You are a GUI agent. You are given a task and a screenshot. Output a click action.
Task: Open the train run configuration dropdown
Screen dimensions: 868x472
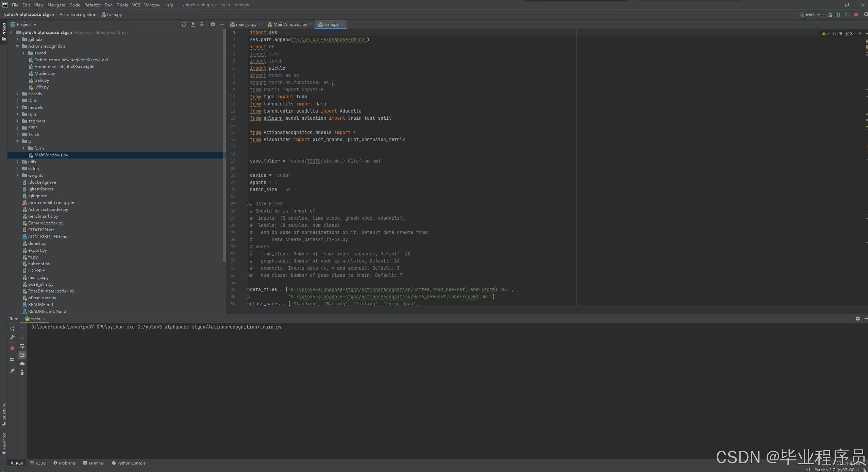(810, 15)
